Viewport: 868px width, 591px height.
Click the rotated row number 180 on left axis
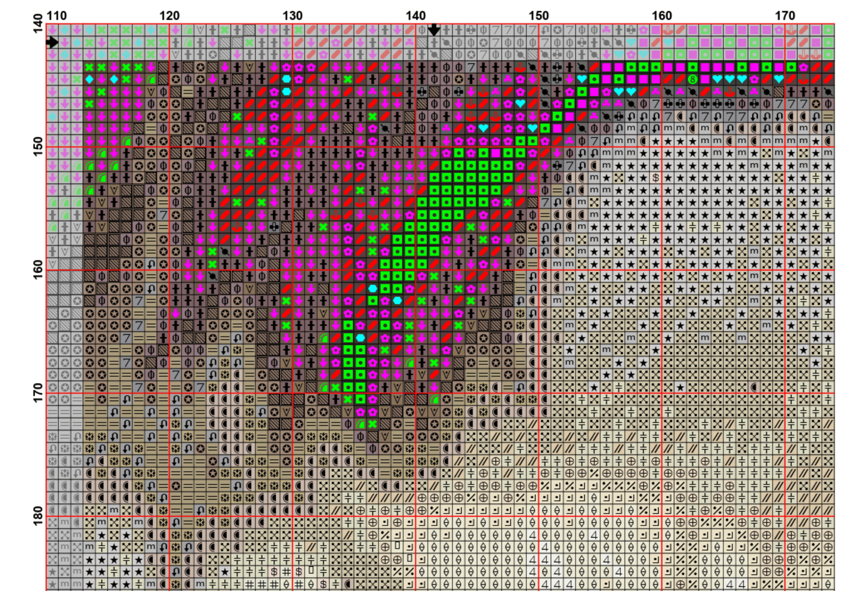point(38,516)
